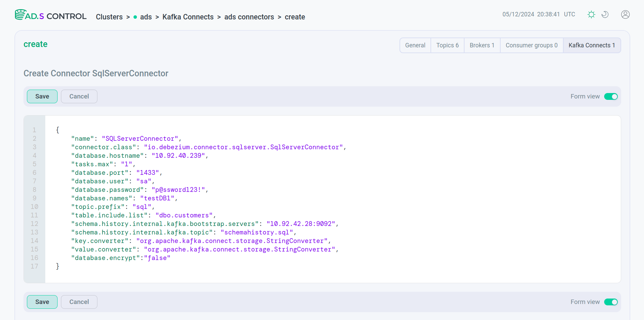644x320 pixels.
Task: Click the AD.S Control logo
Action: 50,15
